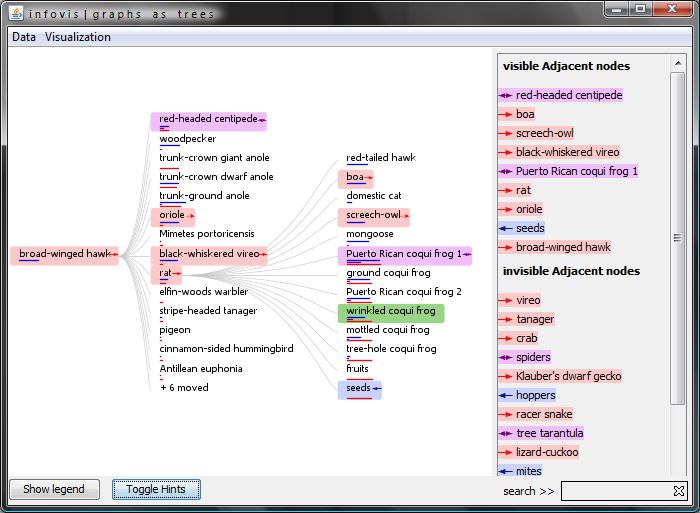Select Puerto Rican coqui frog 1 in the graph
Screen dimensions: 700x513
coord(405,256)
